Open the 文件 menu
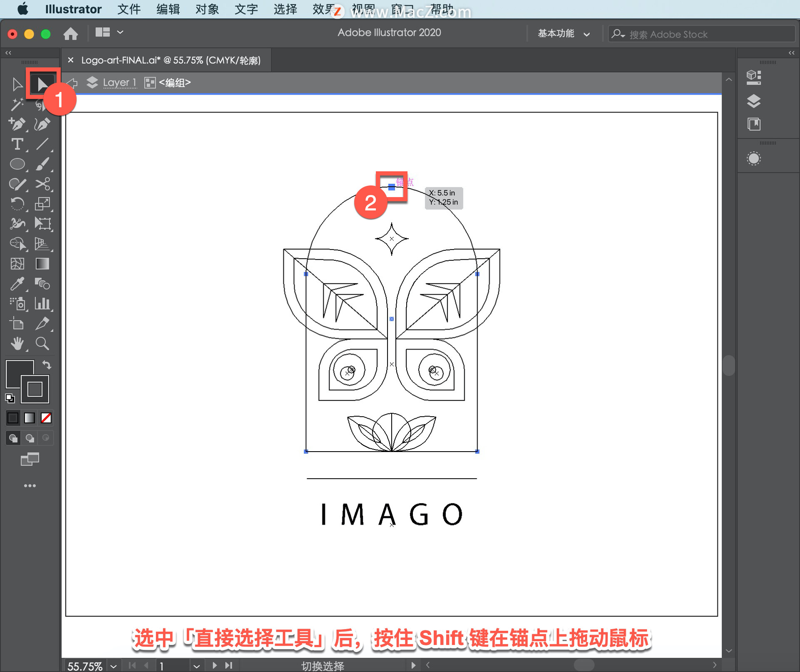This screenshot has height=672, width=800. coord(129,9)
